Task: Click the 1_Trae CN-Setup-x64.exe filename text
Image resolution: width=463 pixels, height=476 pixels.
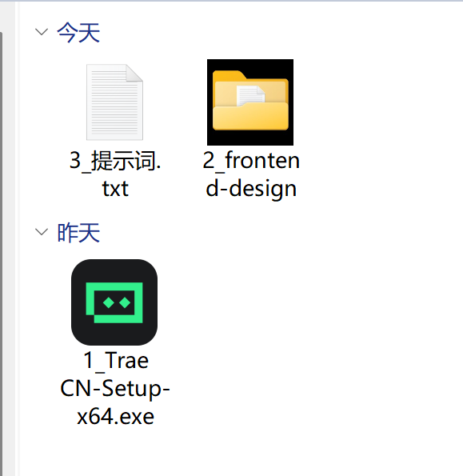Action: tap(115, 389)
